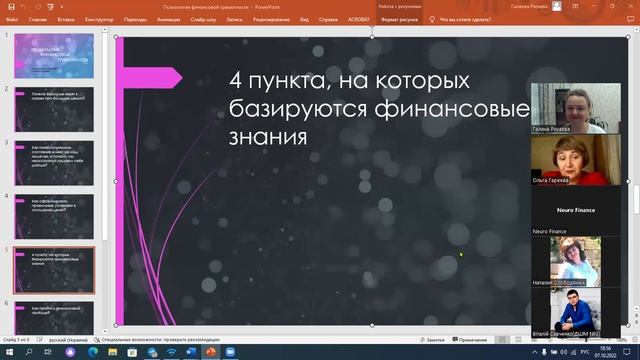Open the Вид tab
The height and width of the screenshot is (360, 640).
(x=304, y=19)
